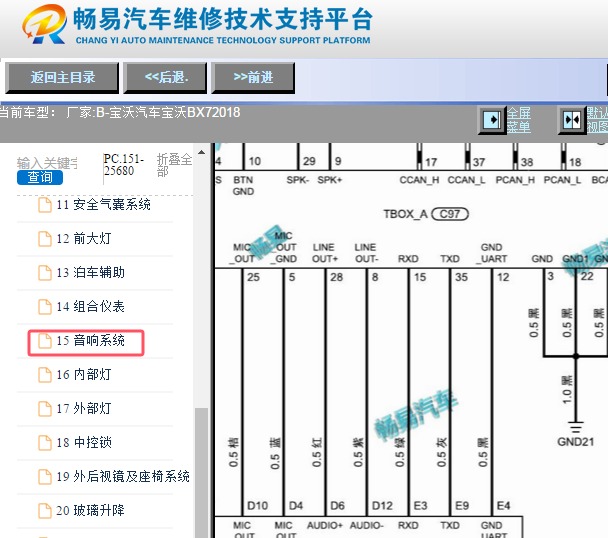Open 16 内部灯 entry
The width and height of the screenshot is (608, 538).
(84, 375)
